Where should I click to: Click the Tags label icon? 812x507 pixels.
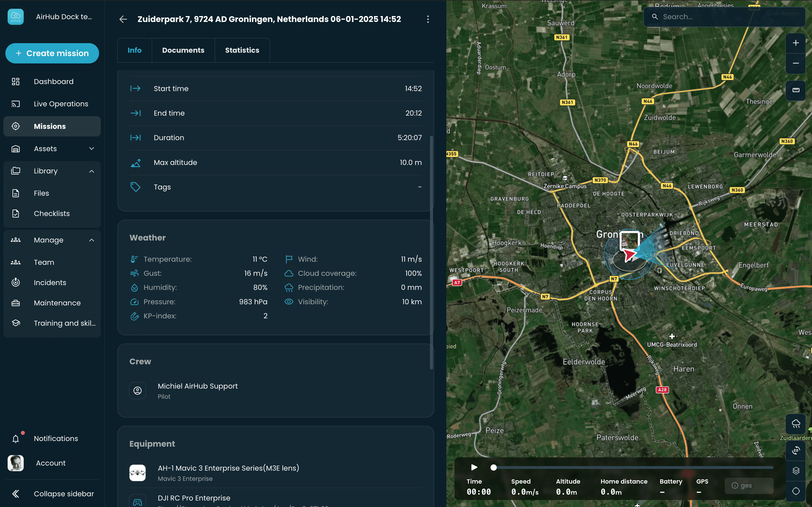coord(135,187)
